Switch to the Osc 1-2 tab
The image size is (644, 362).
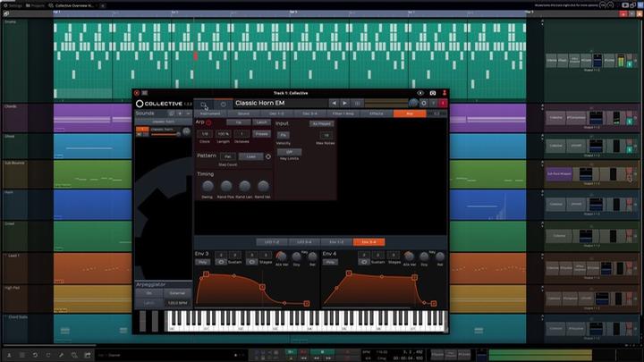coord(276,114)
